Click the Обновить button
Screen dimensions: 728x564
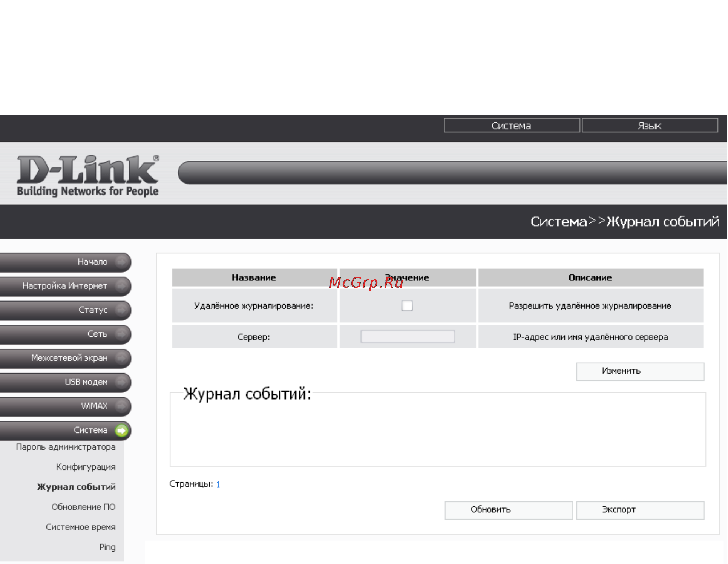pos(509,510)
